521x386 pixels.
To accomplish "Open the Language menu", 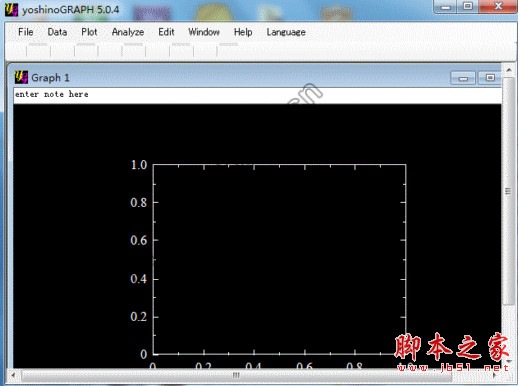I will (x=286, y=32).
